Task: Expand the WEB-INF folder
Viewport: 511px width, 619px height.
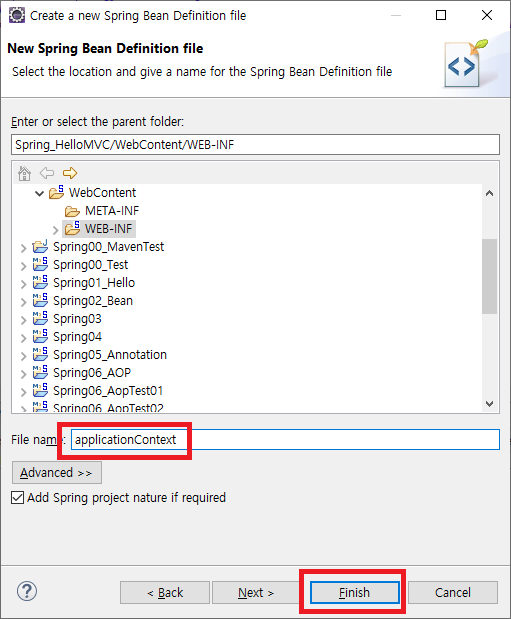Action: [55, 230]
